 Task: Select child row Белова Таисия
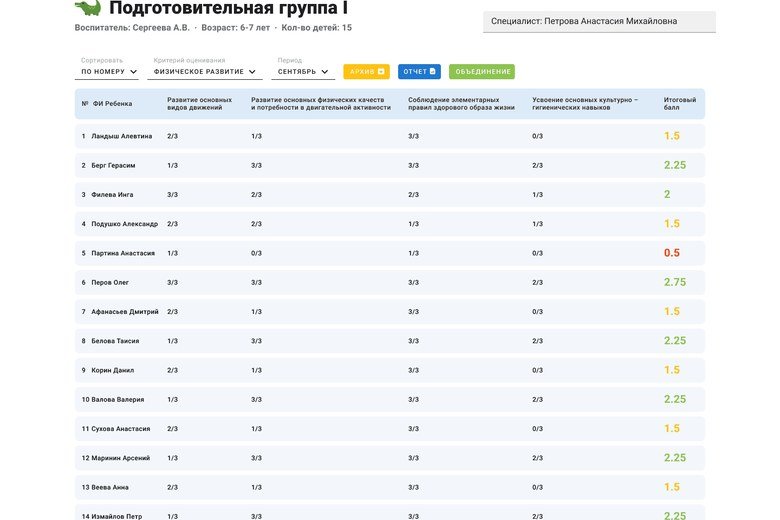point(390,341)
